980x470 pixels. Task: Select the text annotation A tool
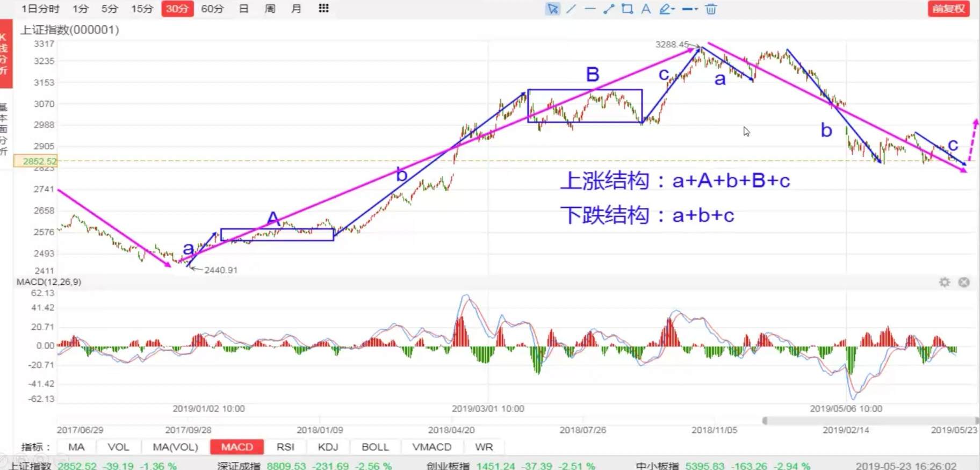coord(646,9)
